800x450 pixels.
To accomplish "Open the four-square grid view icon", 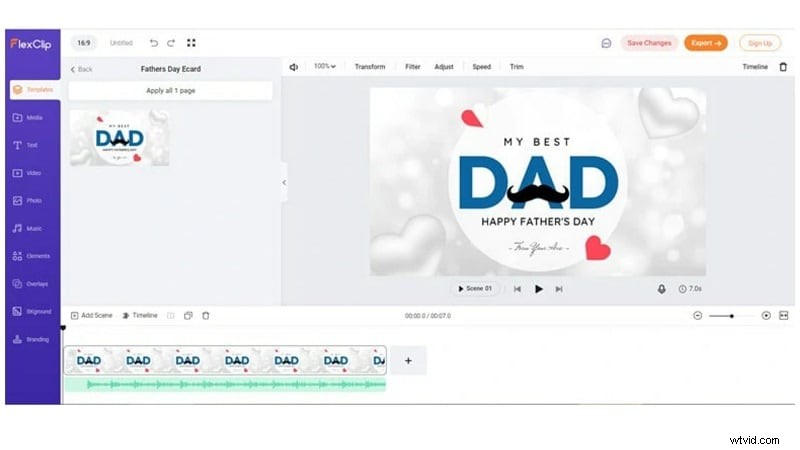I will (192, 43).
